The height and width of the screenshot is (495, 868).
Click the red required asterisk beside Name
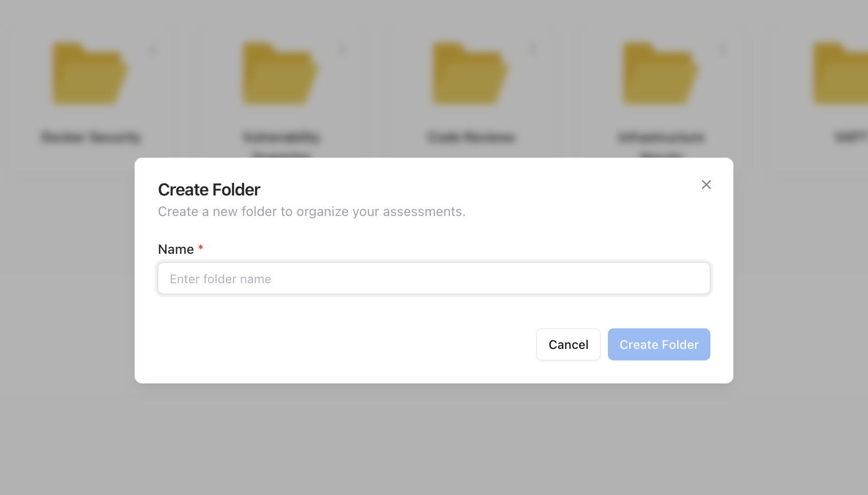pos(200,248)
